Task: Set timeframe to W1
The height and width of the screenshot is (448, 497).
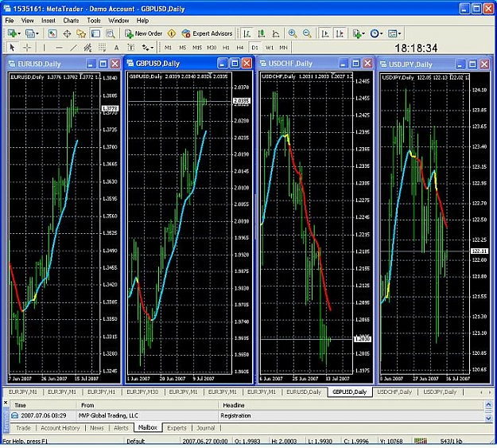Action: [x=269, y=48]
